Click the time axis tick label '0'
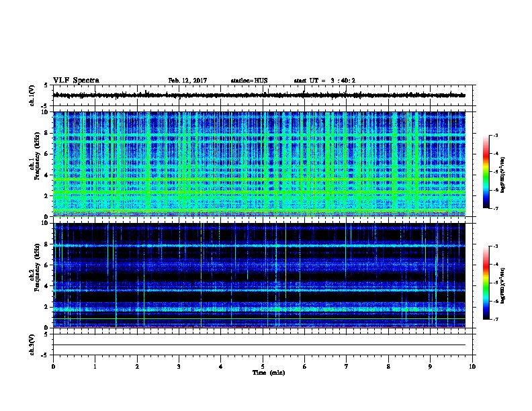 pyautogui.click(x=53, y=367)
